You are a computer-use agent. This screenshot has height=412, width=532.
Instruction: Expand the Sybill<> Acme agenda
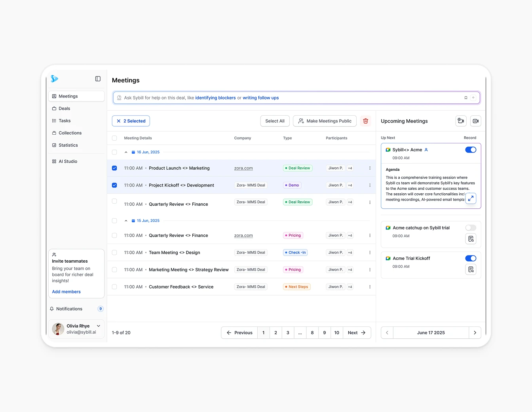tap(470, 198)
